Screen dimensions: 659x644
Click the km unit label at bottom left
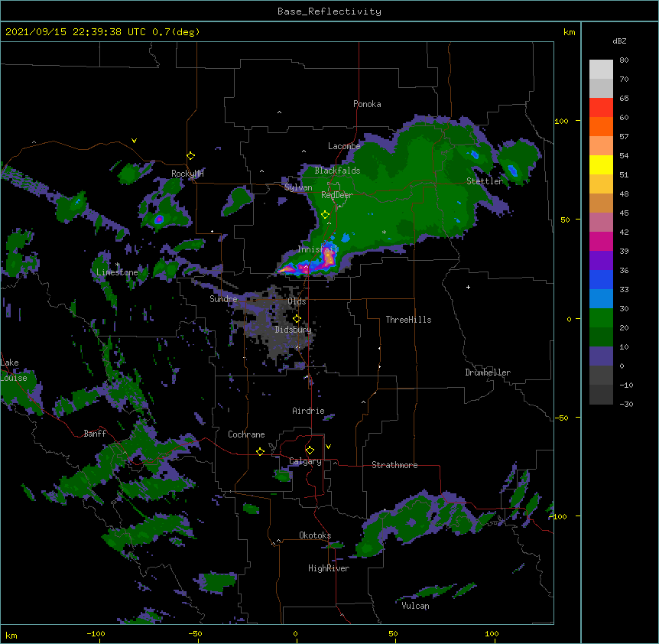(x=11, y=635)
